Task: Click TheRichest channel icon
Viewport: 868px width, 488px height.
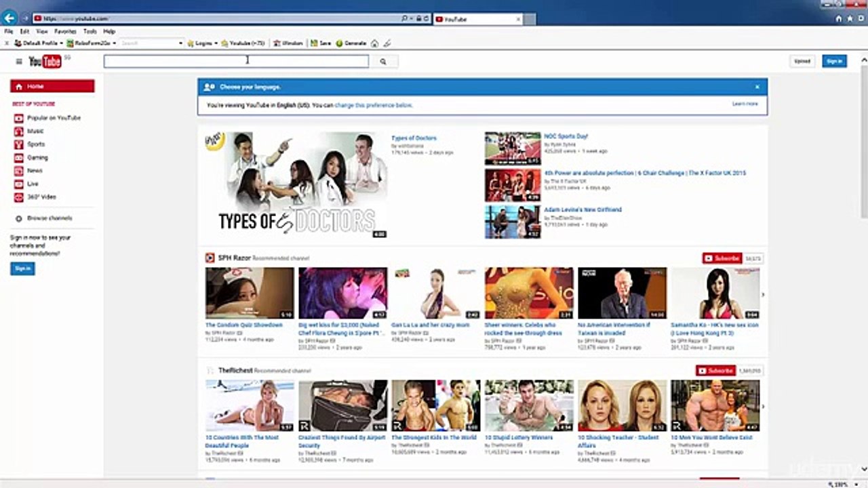Action: click(x=210, y=371)
